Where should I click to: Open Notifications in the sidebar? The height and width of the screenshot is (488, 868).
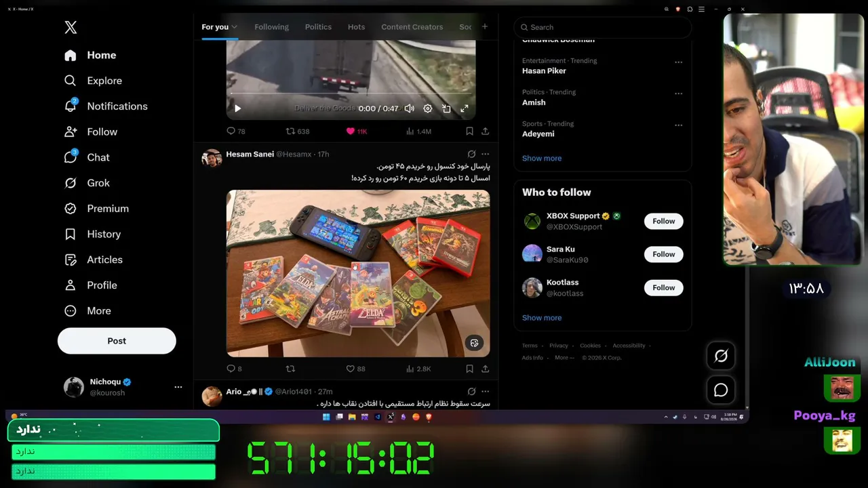pyautogui.click(x=105, y=106)
